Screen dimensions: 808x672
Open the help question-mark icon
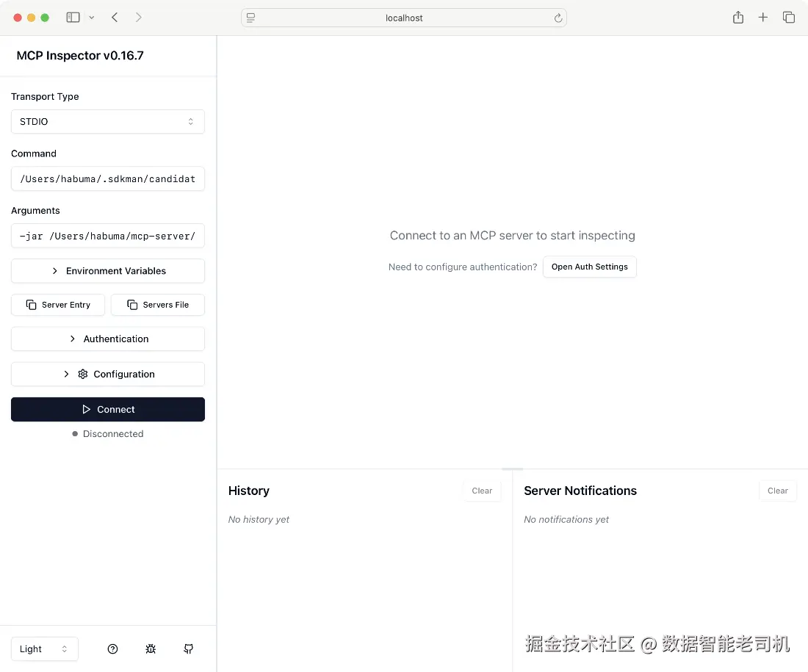coord(113,648)
